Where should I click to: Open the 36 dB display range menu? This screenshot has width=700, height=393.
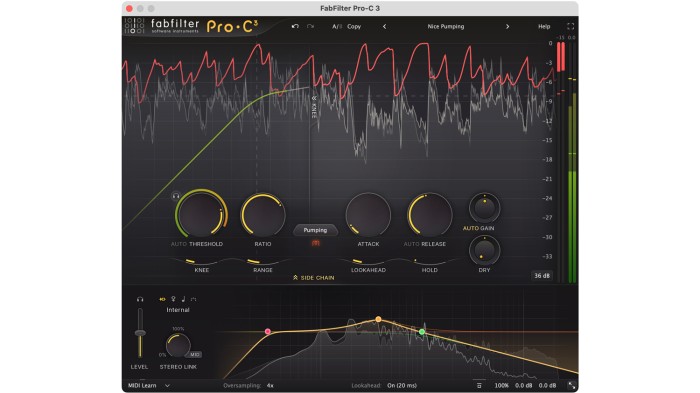coord(542,276)
